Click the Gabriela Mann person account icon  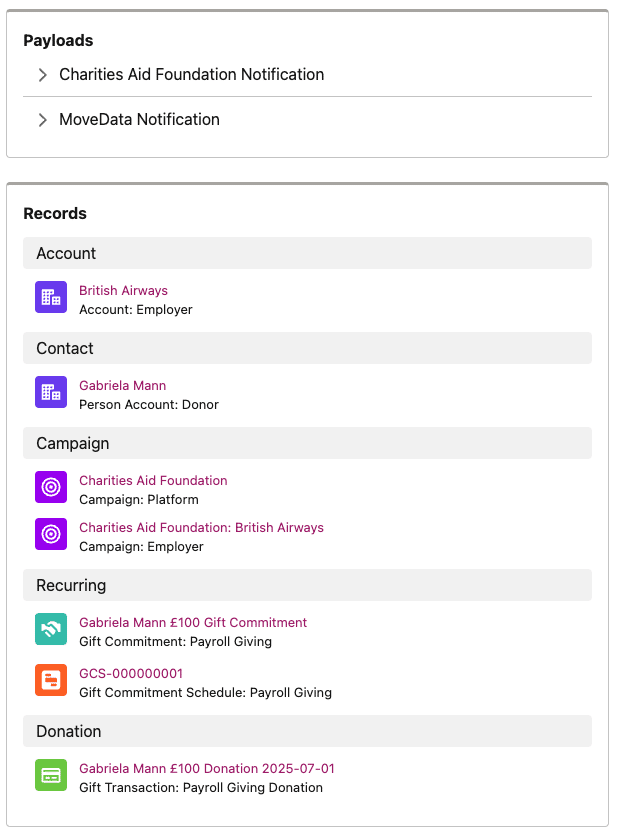51,392
